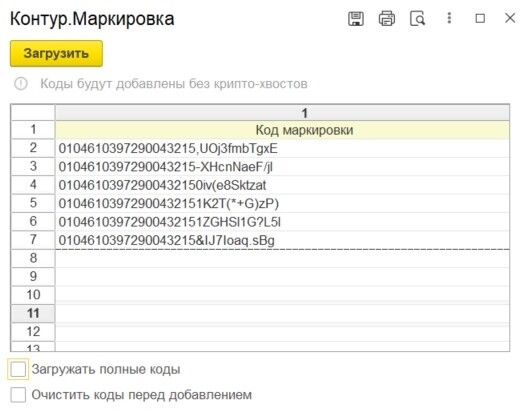Screen dimensions: 528x414
Task: Select the code ending with XHcnNaeF/jl
Action: 282,167
